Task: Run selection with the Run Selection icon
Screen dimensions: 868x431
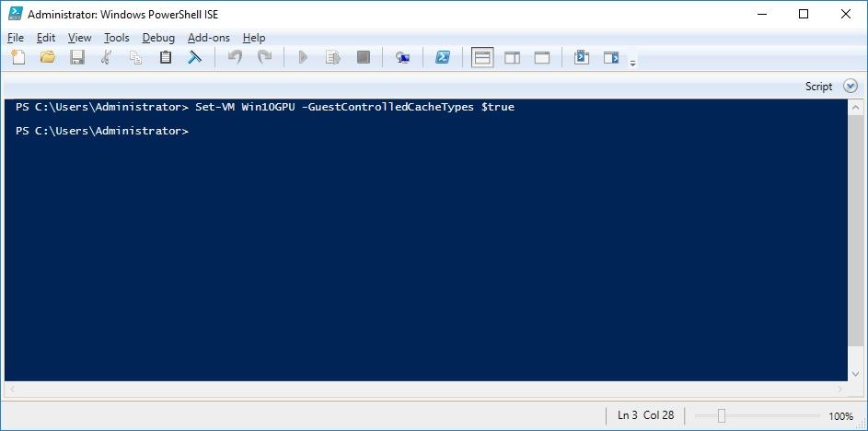Action: coord(332,57)
